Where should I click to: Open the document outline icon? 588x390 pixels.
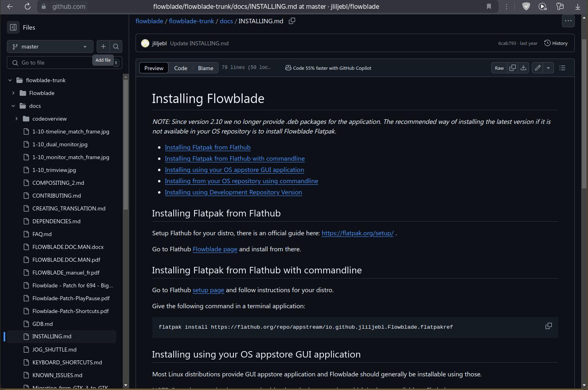click(x=562, y=68)
